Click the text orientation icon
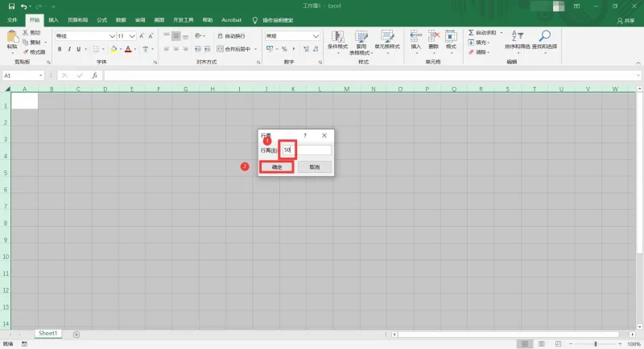 point(198,36)
